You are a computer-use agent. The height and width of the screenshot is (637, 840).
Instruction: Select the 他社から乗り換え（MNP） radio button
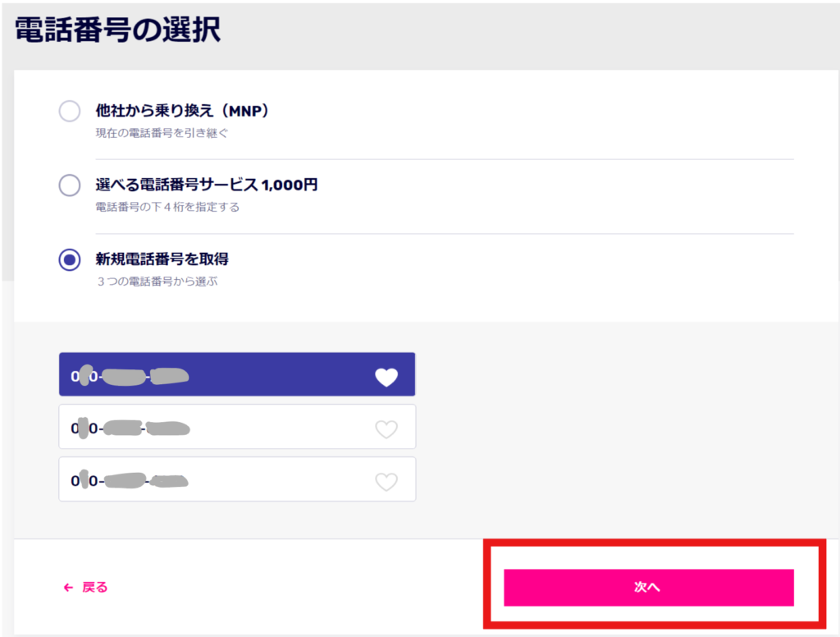point(70,111)
